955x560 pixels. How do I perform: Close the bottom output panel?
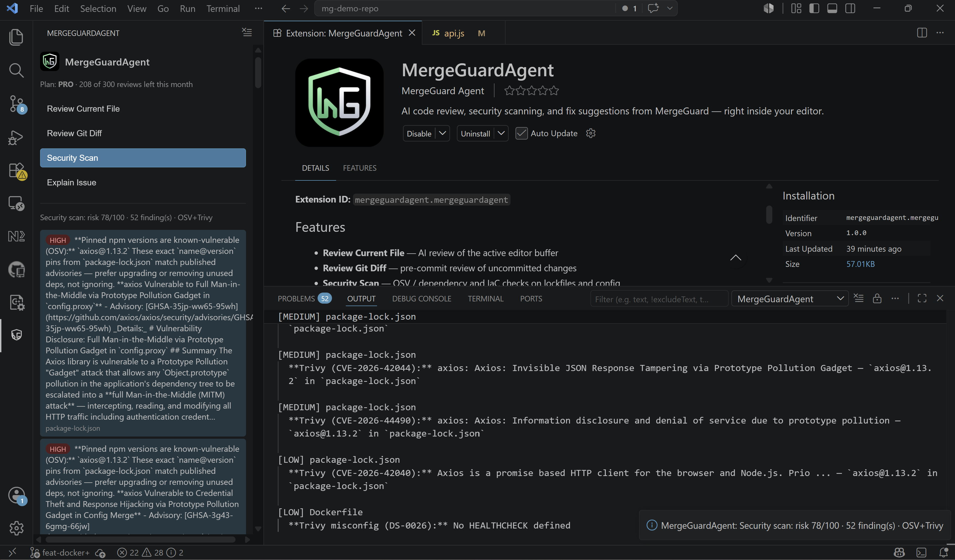tap(940, 299)
